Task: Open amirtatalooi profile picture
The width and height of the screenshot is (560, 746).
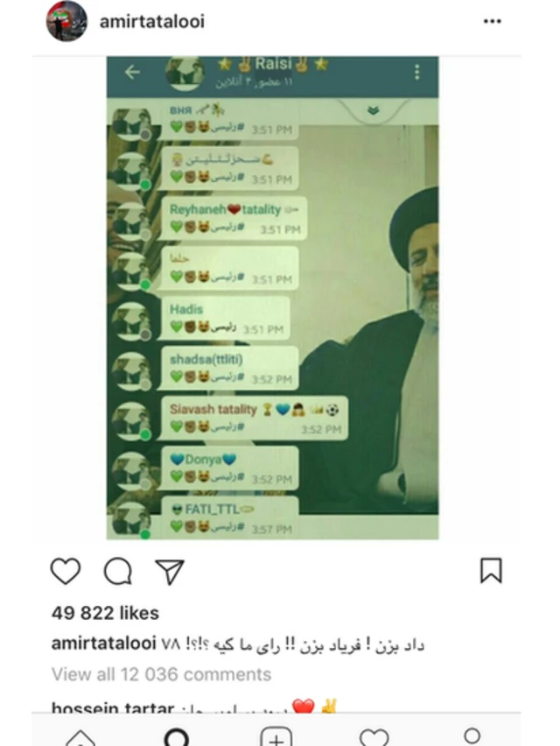Action: 66,21
